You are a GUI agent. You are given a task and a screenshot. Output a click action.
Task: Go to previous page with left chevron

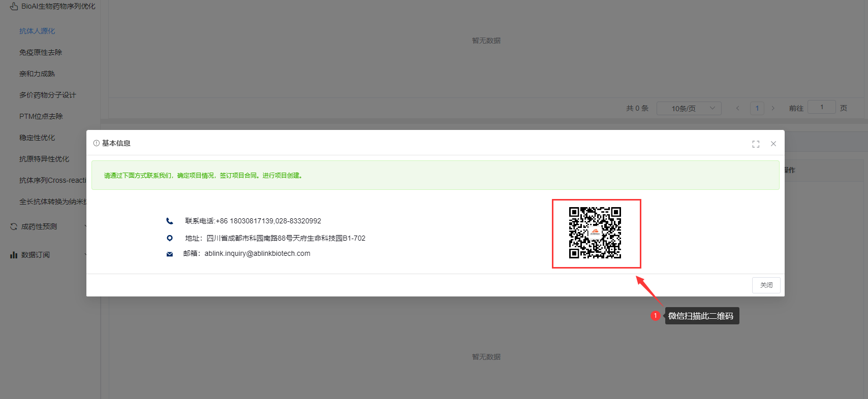click(x=738, y=108)
